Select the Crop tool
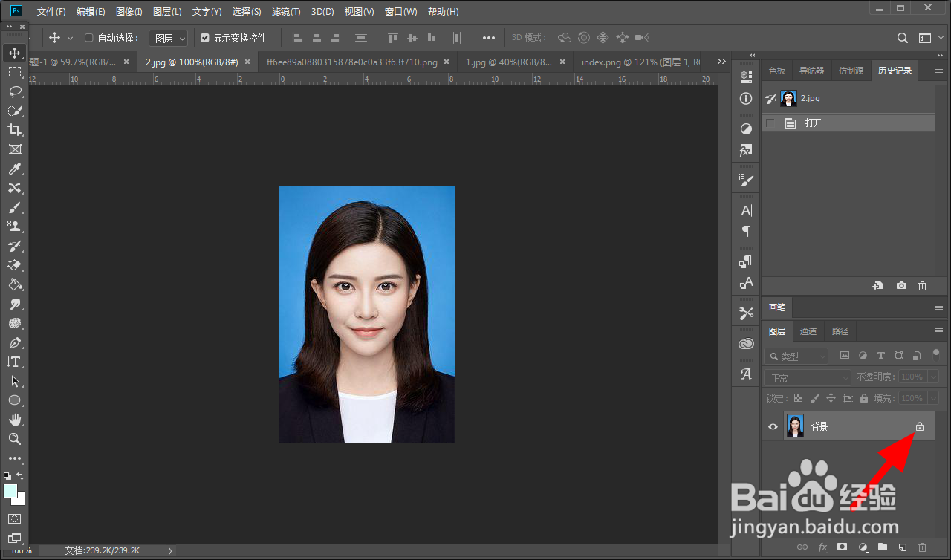 tap(14, 130)
